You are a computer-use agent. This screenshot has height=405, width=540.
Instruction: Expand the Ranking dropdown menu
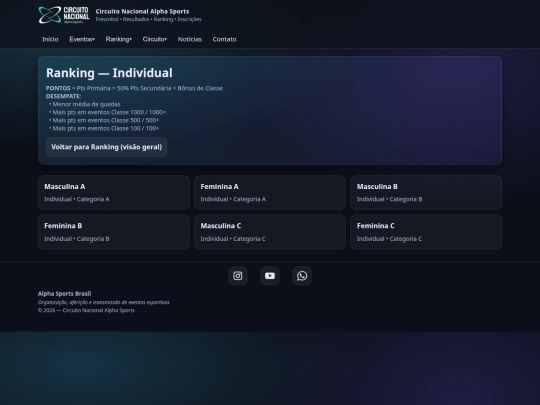pos(118,39)
